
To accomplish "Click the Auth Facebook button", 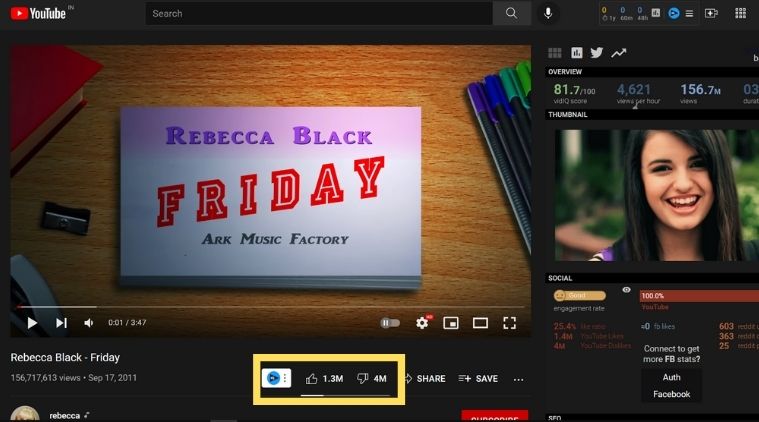I will coord(671,386).
